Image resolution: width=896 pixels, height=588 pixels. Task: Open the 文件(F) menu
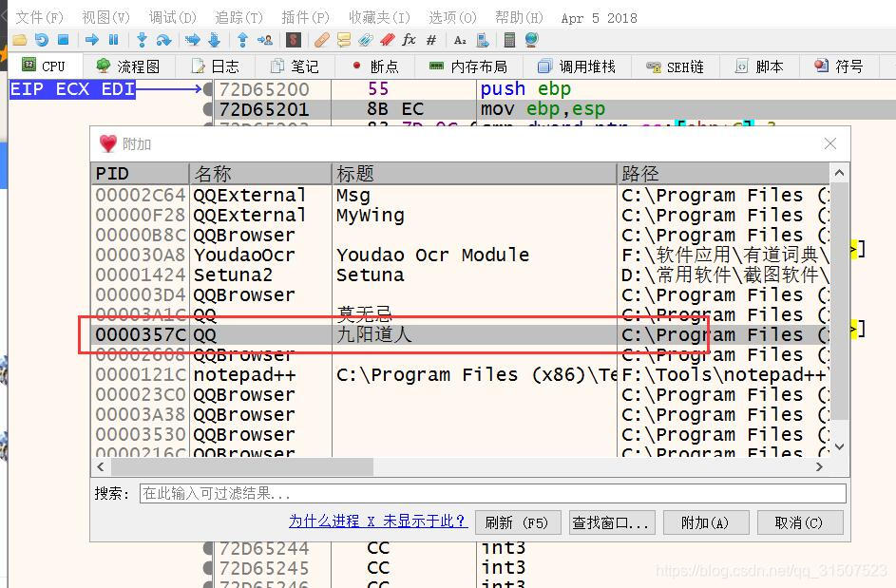[39, 18]
